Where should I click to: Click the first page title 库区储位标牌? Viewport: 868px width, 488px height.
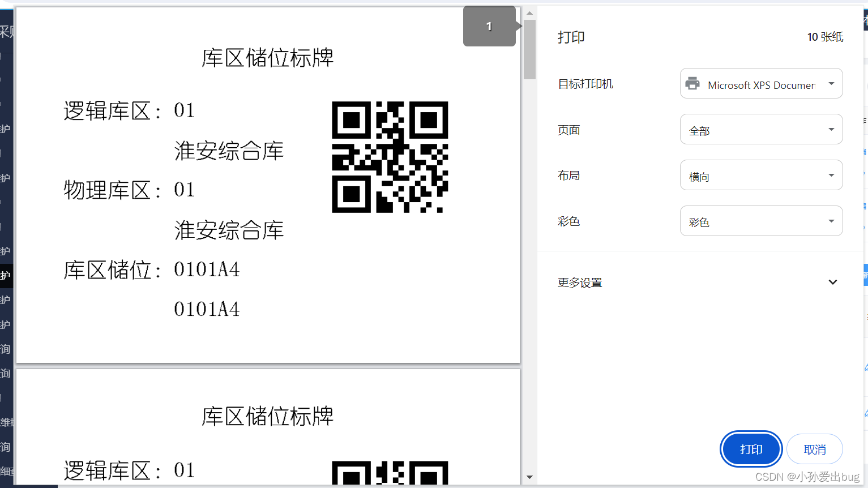268,58
